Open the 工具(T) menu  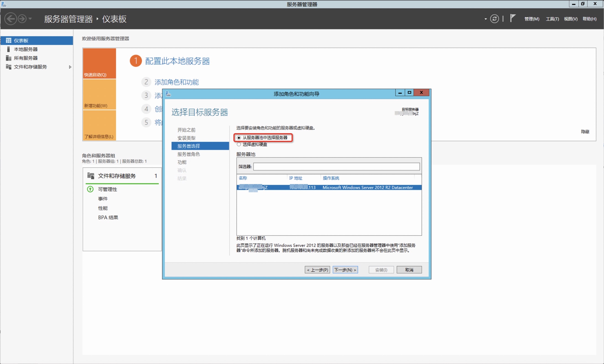[552, 19]
